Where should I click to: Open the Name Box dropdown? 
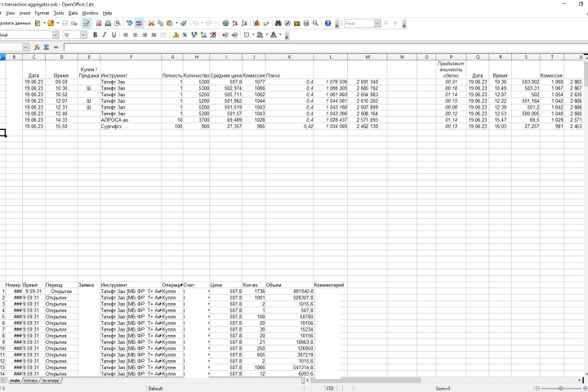(25, 47)
